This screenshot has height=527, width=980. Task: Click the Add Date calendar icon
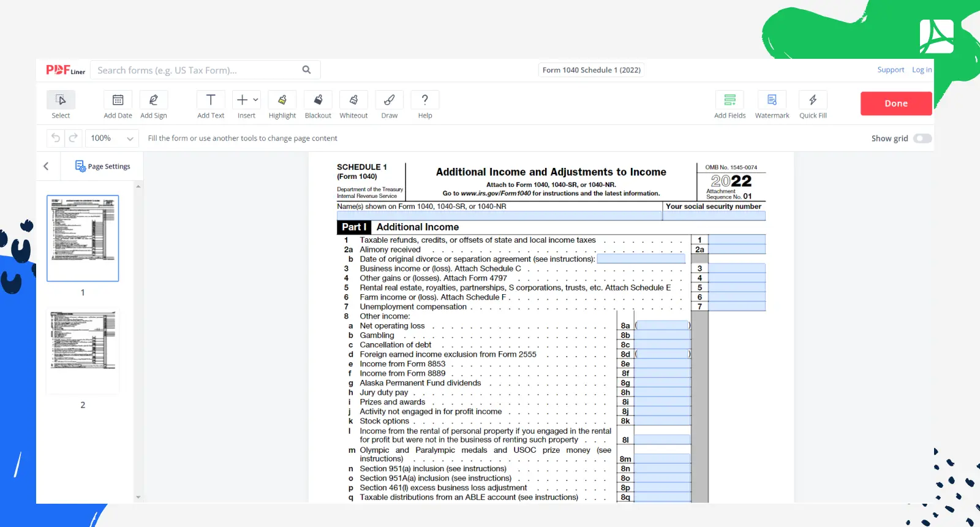(118, 100)
